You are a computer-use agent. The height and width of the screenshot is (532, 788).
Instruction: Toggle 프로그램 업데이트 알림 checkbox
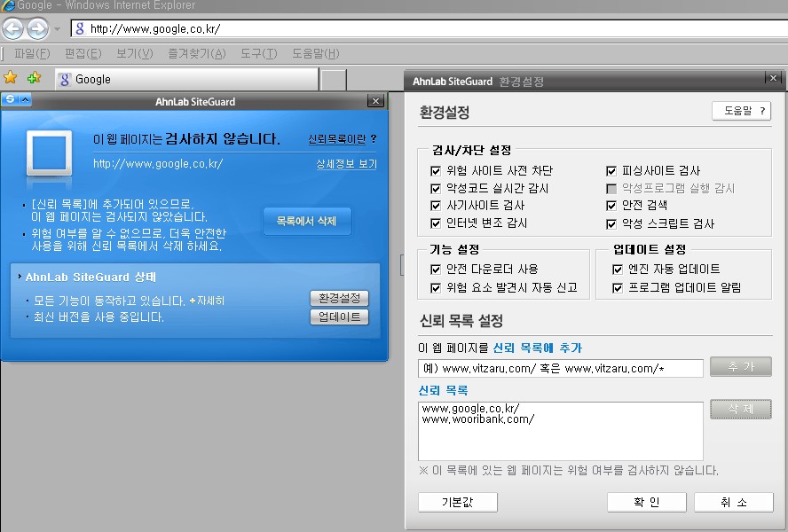[618, 288]
